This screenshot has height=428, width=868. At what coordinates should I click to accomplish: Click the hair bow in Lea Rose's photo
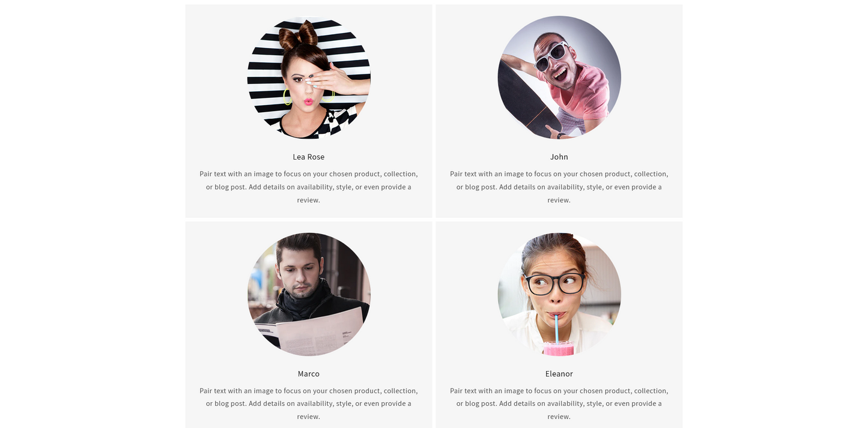pyautogui.click(x=299, y=35)
